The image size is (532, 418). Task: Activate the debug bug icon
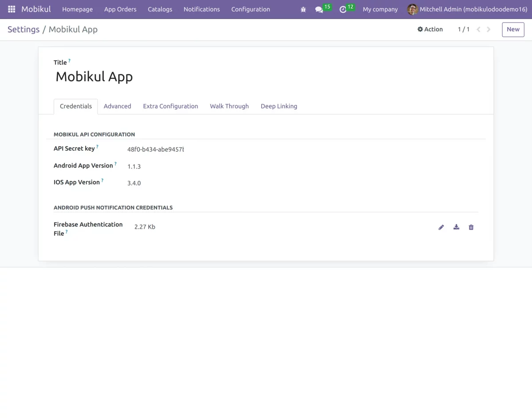(x=303, y=9)
